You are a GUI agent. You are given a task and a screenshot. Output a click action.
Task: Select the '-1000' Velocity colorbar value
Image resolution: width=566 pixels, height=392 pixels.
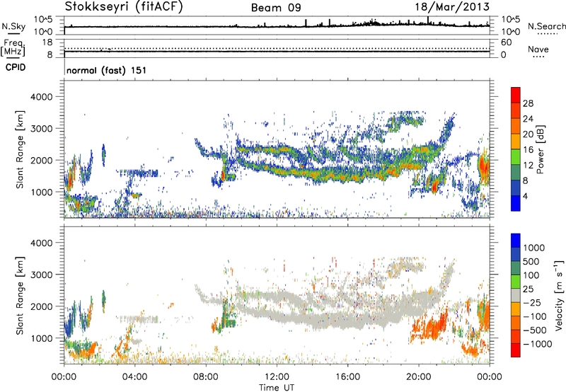tap(537, 344)
